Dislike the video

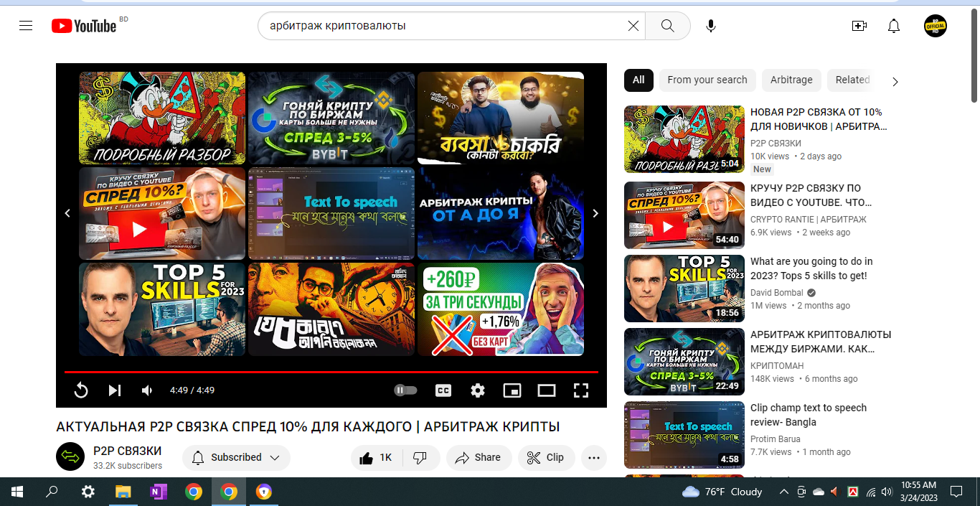pos(421,457)
